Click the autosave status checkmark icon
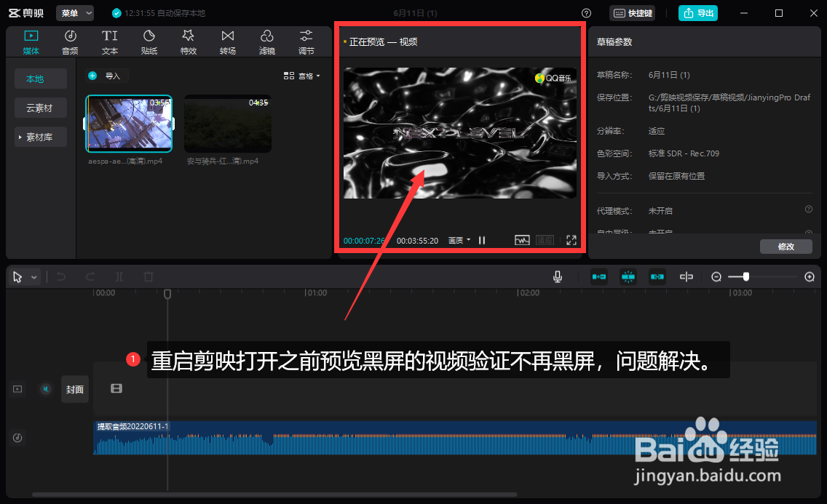This screenshot has height=504, width=827. coord(116,13)
